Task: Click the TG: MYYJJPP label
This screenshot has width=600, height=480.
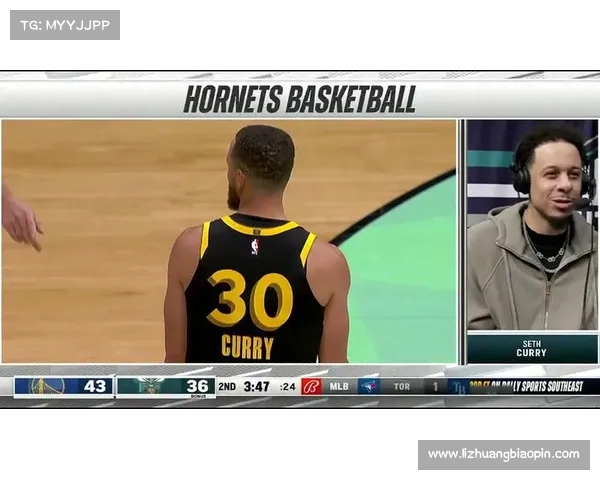Action: pyautogui.click(x=65, y=25)
